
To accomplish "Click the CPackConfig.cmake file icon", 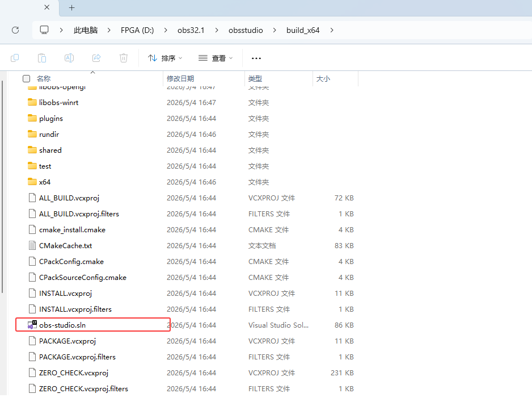I will point(32,261).
